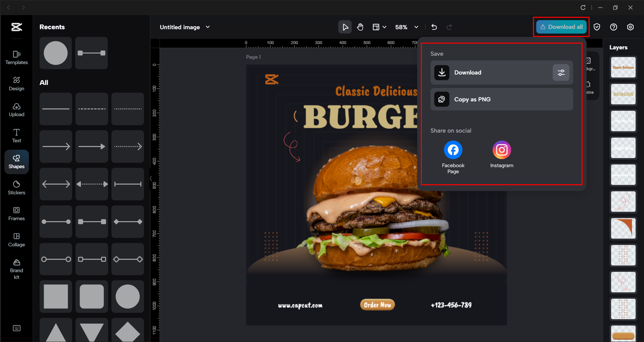Open the Templates panel in the sidebar
The image size is (644, 342).
point(16,57)
